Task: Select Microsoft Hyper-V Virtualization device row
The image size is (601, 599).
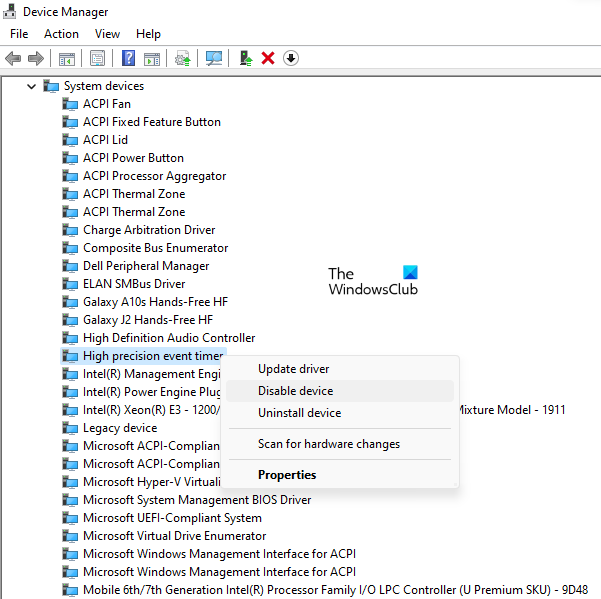Action: (x=151, y=482)
